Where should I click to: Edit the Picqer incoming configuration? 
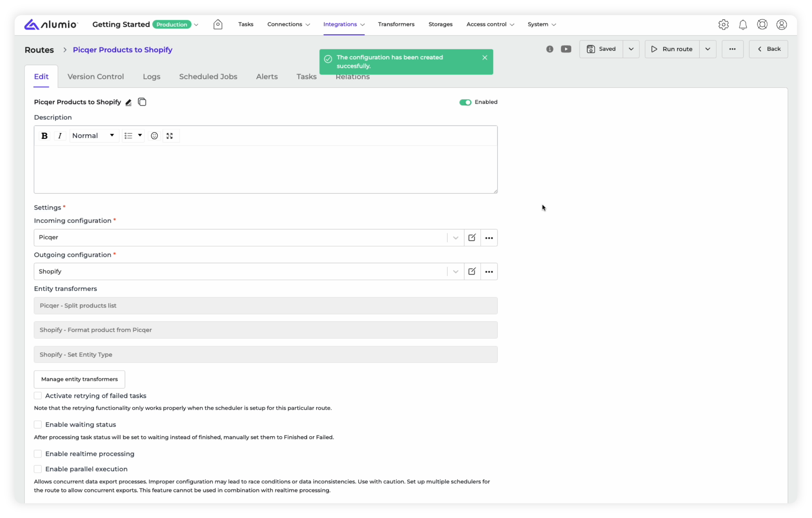472,238
